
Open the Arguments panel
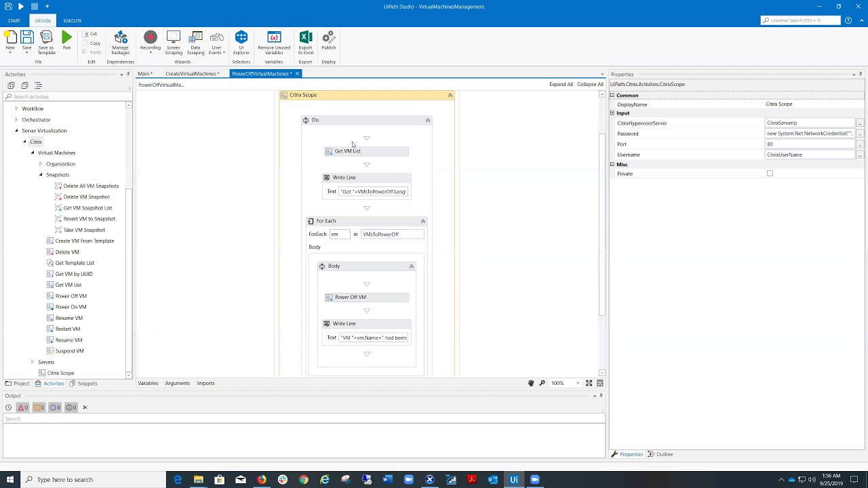tap(178, 384)
